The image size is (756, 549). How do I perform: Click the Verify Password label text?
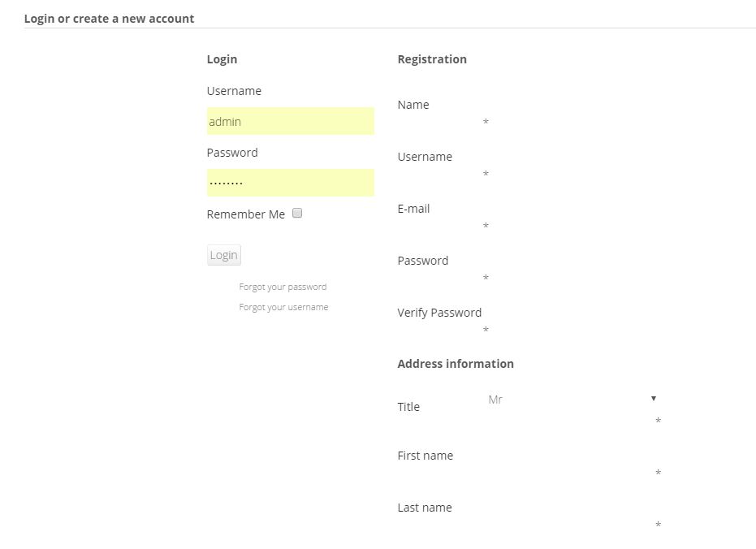tap(439, 313)
